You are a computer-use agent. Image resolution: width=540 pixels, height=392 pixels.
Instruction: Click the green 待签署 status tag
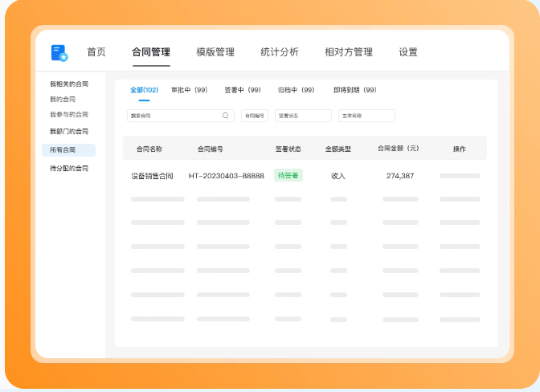[288, 175]
